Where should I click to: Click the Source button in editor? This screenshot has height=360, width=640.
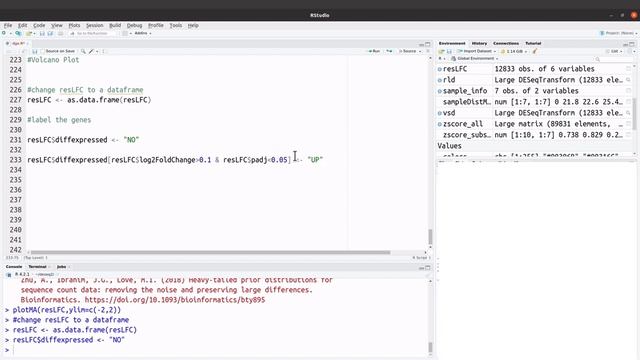[x=407, y=51]
